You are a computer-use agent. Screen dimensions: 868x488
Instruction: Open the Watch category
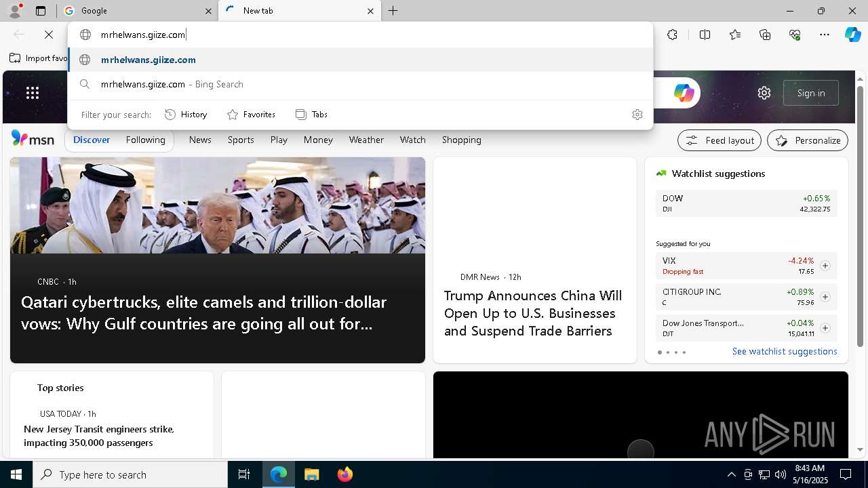[412, 140]
